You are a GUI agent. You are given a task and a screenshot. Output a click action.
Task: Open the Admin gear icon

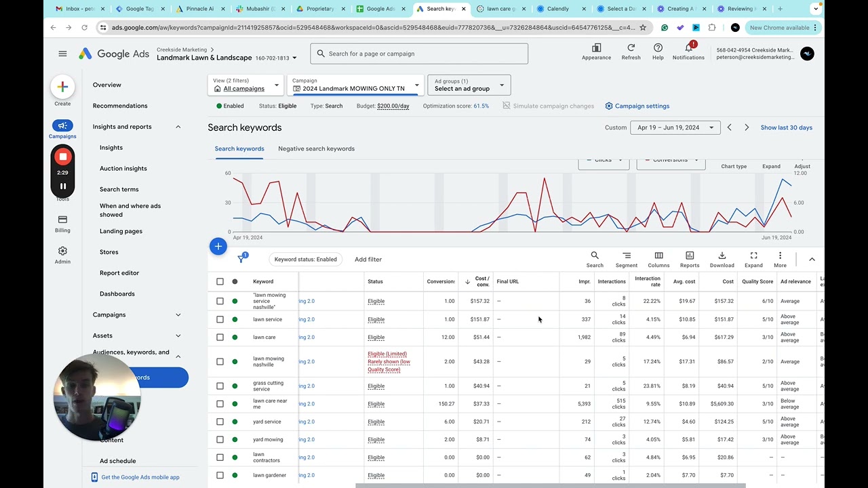click(x=62, y=251)
